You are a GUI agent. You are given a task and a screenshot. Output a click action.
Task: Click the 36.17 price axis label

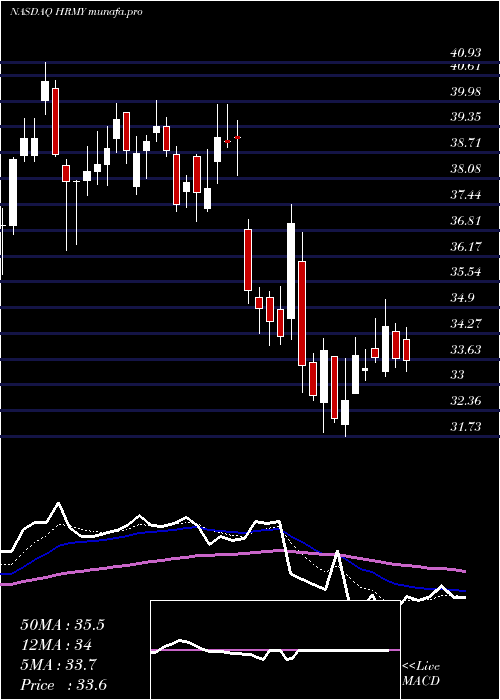466,246
